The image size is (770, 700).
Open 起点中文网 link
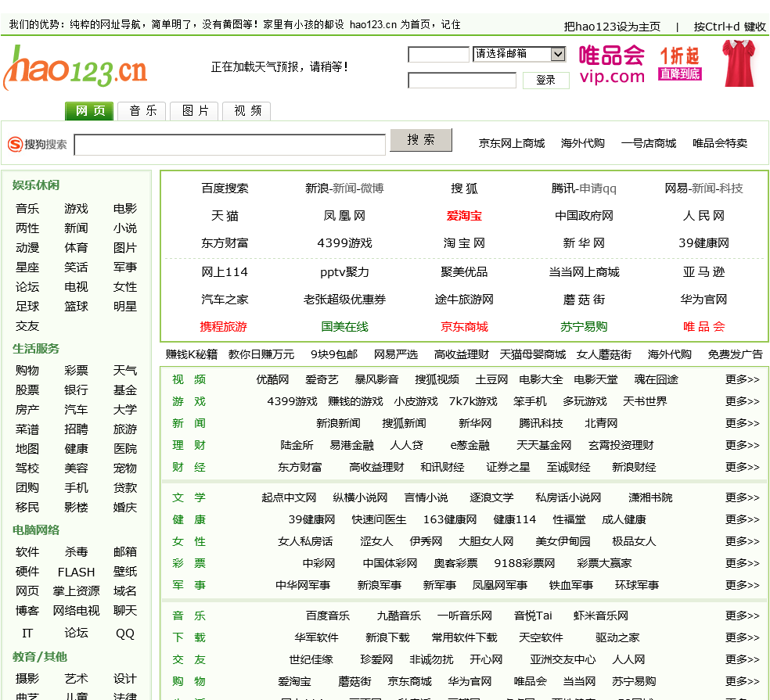point(289,498)
